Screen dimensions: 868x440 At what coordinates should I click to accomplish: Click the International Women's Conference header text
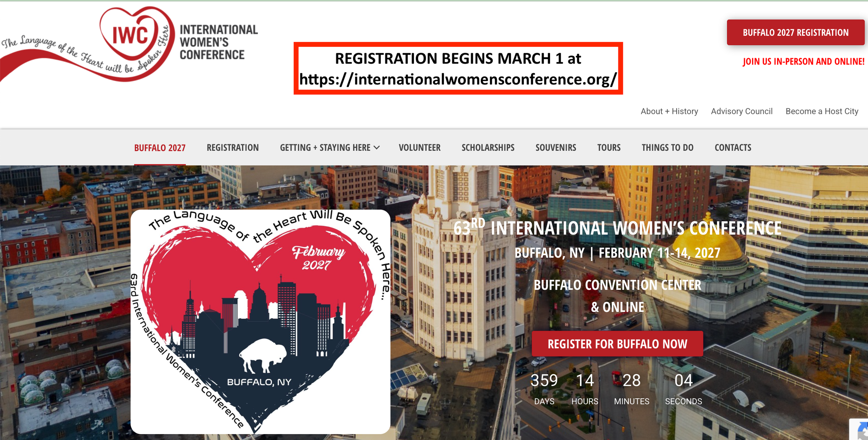pos(218,42)
